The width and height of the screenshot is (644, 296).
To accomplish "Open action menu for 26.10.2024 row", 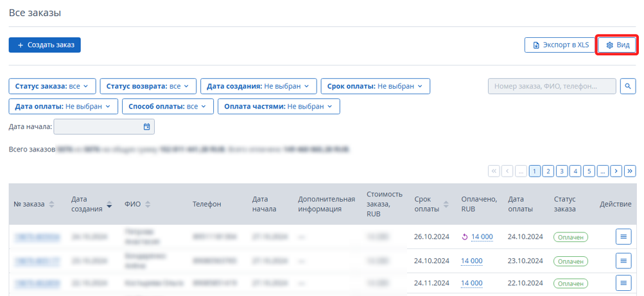I will 623,237.
